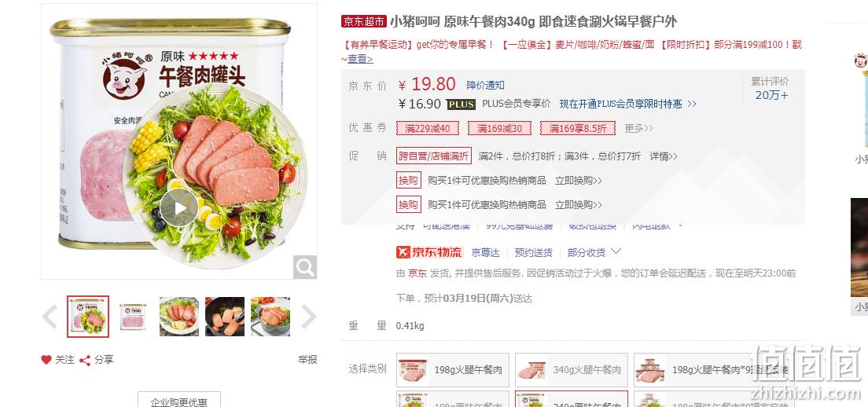Show previous thumbnails with left arrow
The height and width of the screenshot is (407, 868).
click(50, 317)
